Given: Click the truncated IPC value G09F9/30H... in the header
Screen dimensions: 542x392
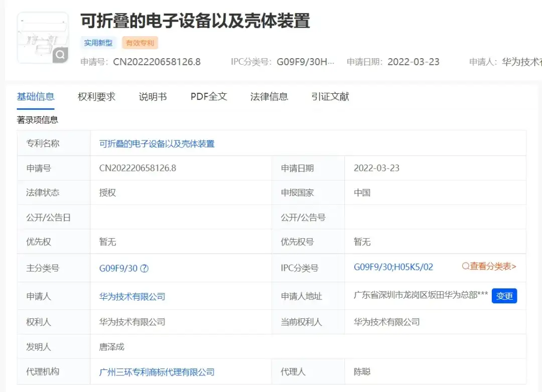Looking at the screenshot, I should tap(306, 62).
